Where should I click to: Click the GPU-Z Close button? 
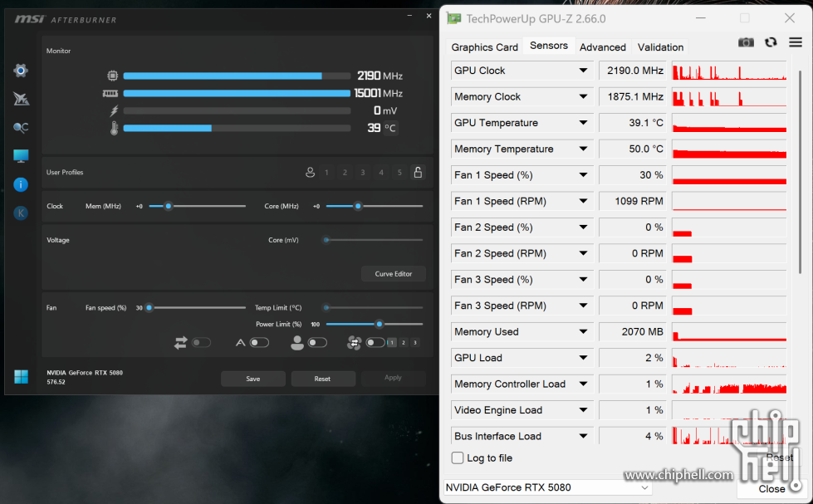[x=771, y=489]
